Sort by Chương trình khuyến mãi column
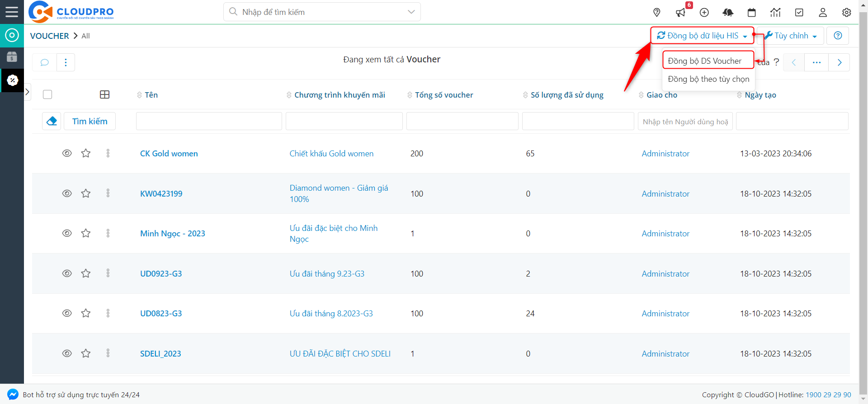This screenshot has height=404, width=868. 336,95
